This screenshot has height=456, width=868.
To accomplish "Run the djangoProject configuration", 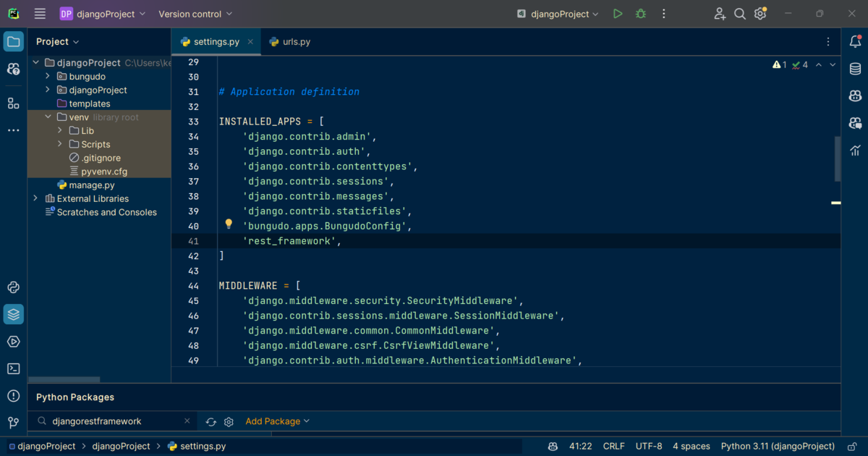I will click(x=617, y=13).
